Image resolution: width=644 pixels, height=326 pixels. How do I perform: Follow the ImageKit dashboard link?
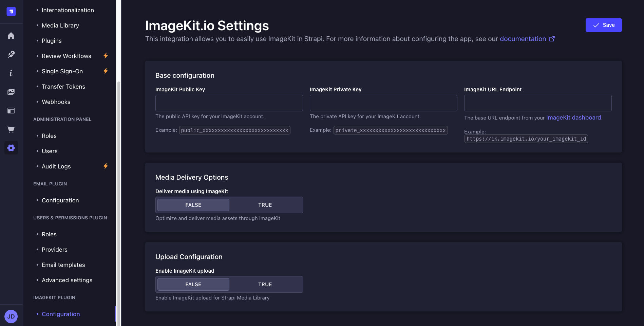[573, 117]
